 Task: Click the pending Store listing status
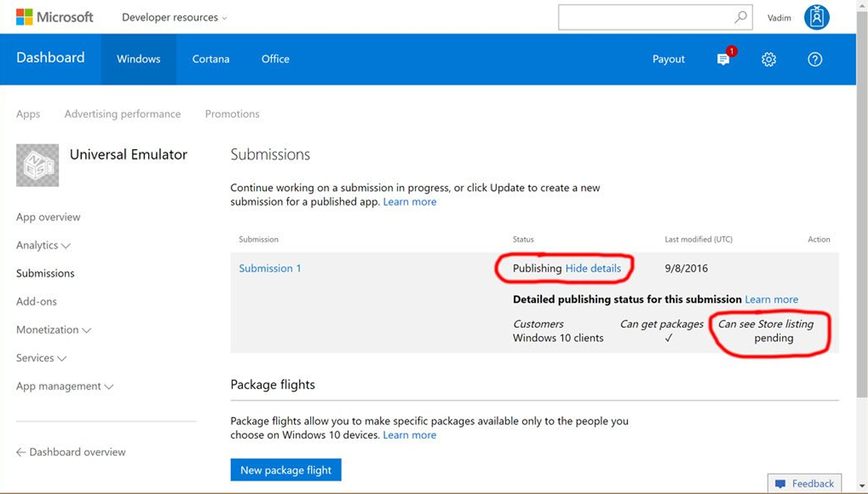point(774,338)
